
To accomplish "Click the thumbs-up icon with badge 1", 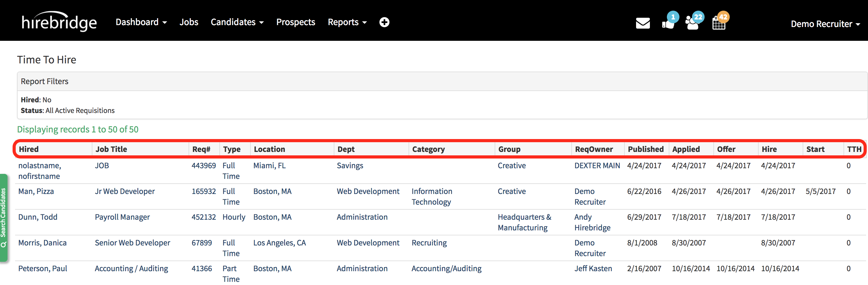I will tap(668, 23).
